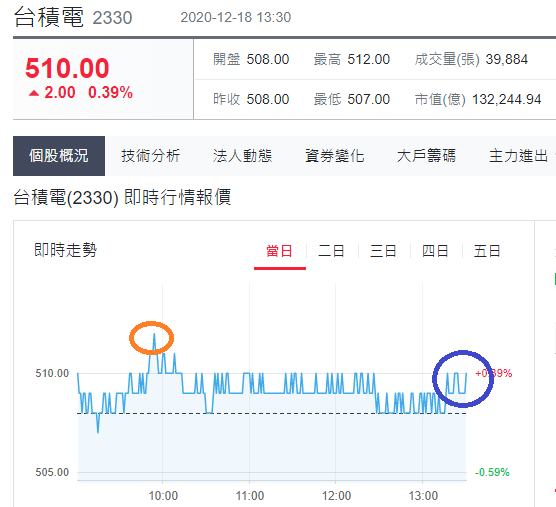
Task: Click the 10:00 time axis label
Action: pyautogui.click(x=163, y=496)
